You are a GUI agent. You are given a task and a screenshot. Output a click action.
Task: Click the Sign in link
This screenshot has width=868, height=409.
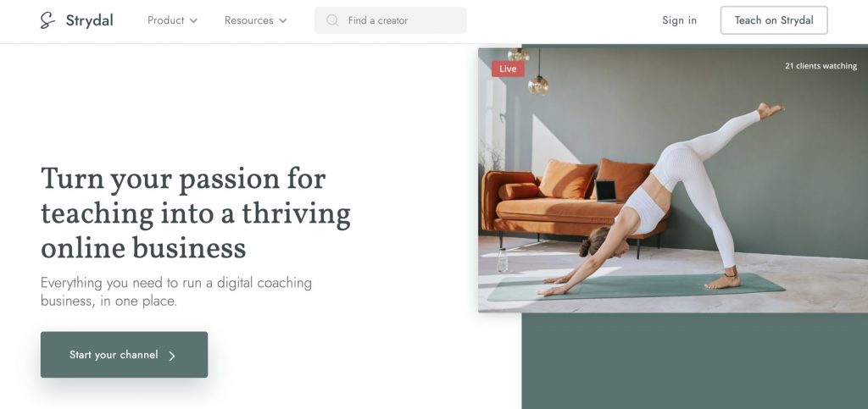click(x=679, y=20)
